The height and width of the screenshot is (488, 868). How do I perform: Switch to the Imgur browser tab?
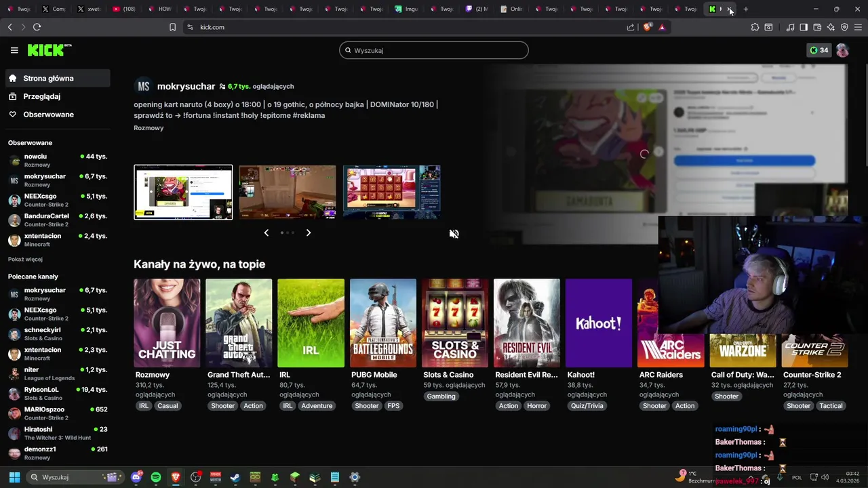point(407,9)
